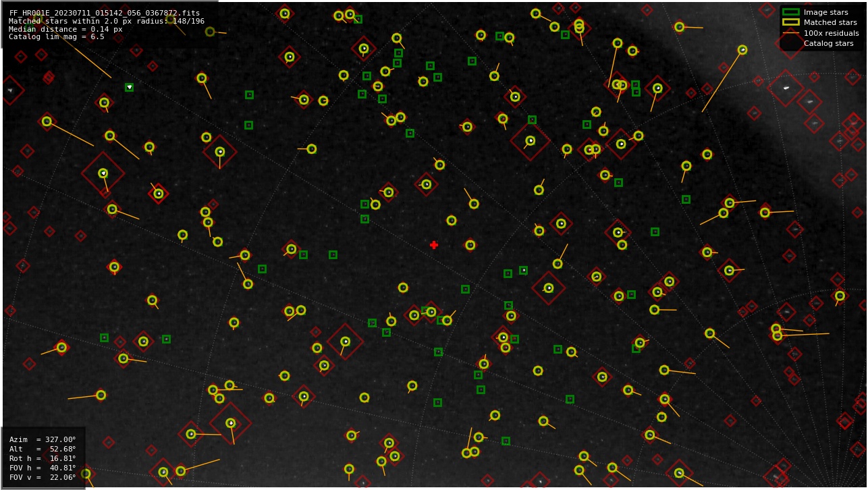Click the orange 100x residuals legend line

790,33
